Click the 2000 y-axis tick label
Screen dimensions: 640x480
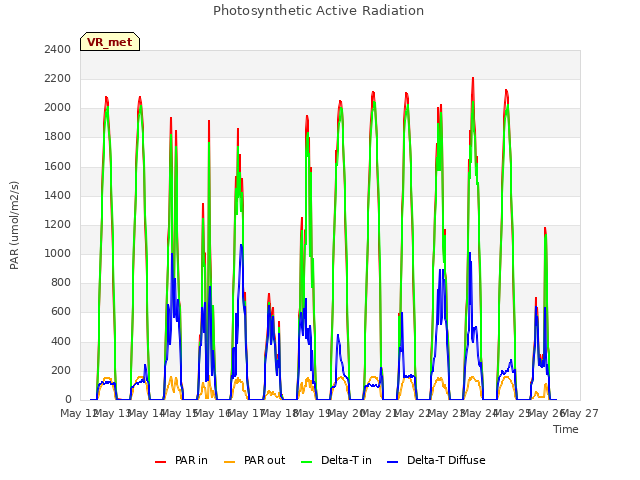(58, 108)
